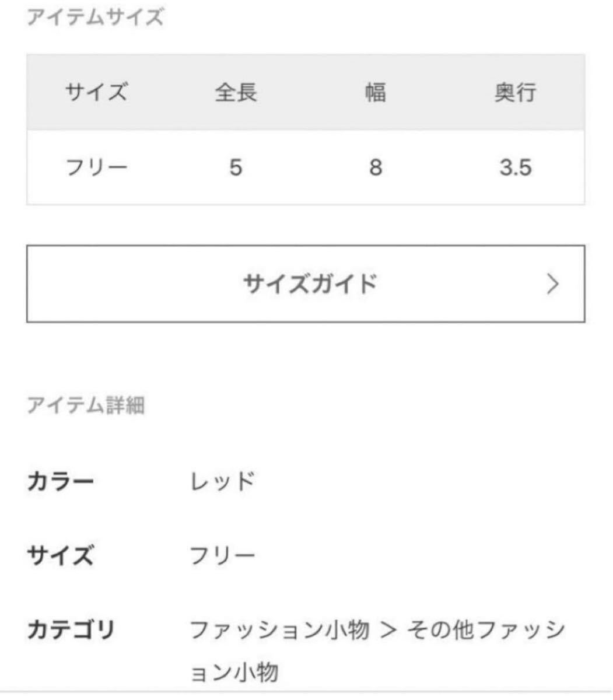Select the アイテムサイズ heading

point(95,17)
